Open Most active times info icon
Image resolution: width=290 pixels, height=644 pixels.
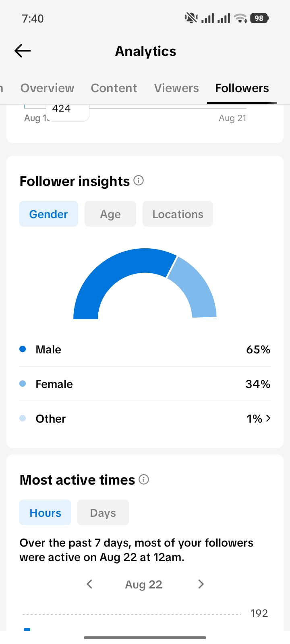(x=144, y=479)
